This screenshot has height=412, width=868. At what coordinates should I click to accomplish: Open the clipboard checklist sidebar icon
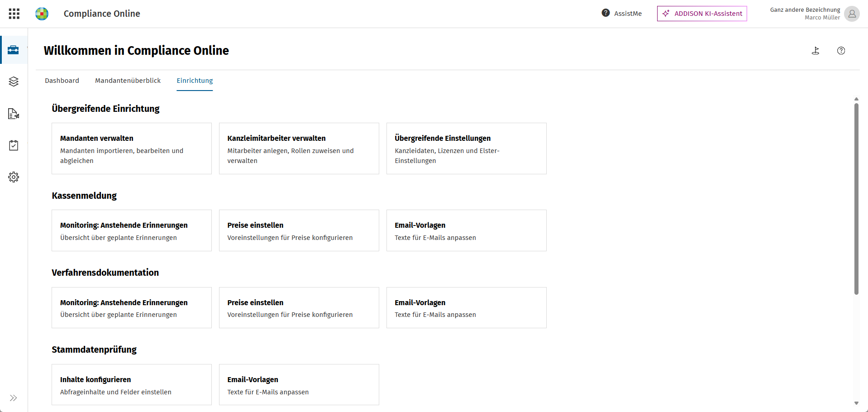(14, 145)
